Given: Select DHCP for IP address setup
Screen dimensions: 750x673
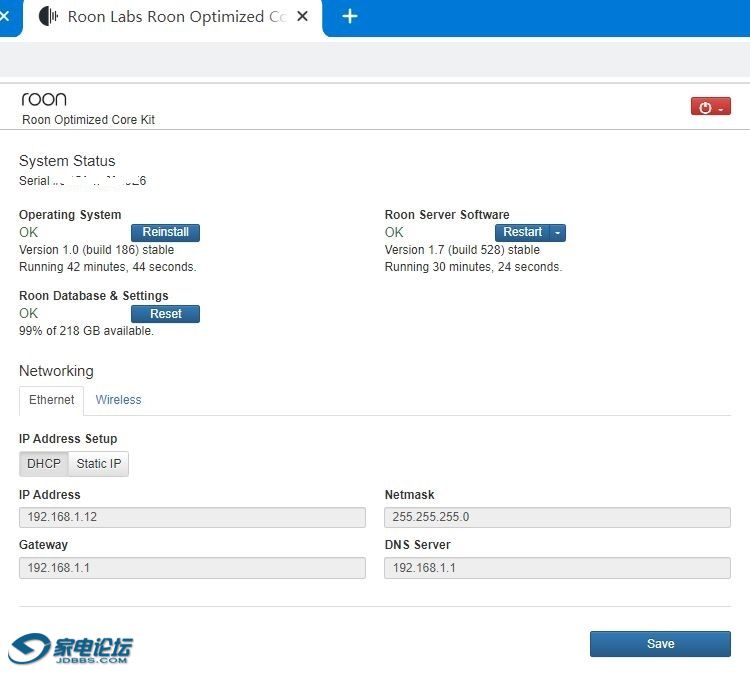Looking at the screenshot, I should pyautogui.click(x=44, y=464).
